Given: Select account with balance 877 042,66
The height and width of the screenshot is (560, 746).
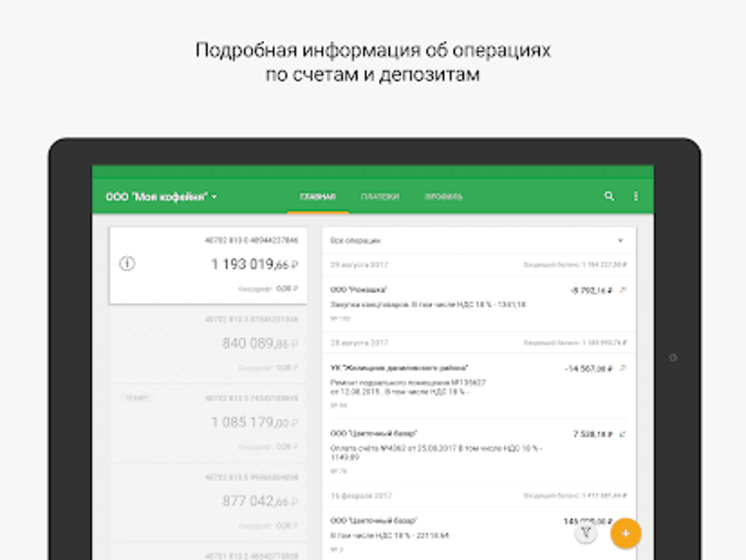Looking at the screenshot, I should 208,502.
